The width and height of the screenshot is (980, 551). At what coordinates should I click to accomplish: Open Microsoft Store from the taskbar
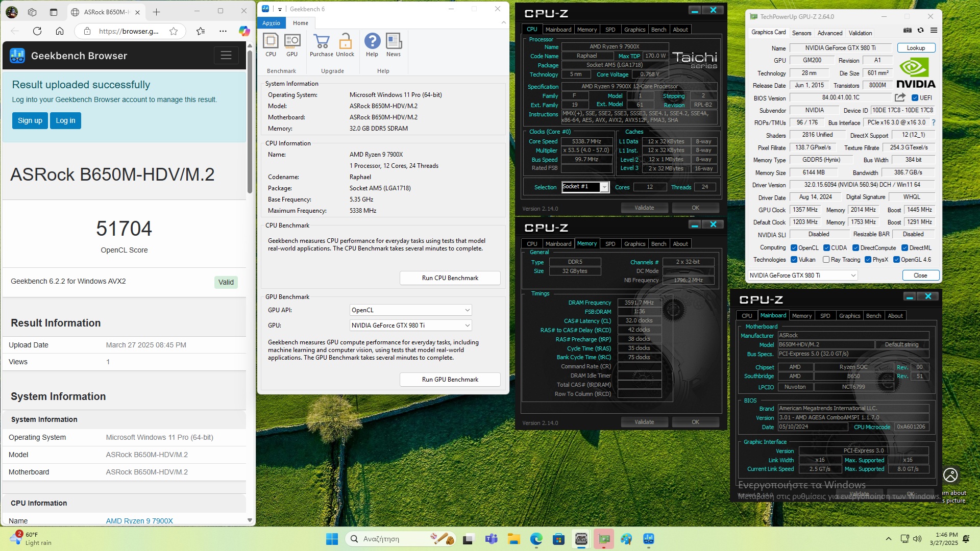pyautogui.click(x=558, y=539)
